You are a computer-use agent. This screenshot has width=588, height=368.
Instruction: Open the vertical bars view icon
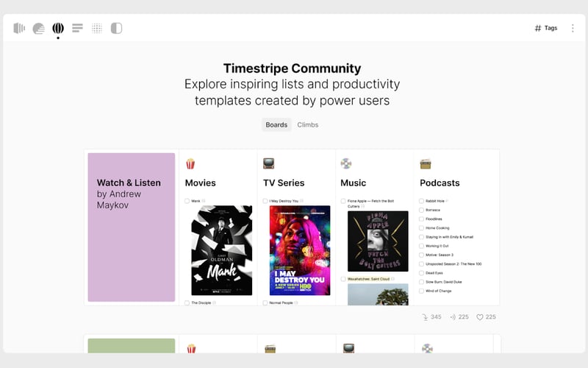tap(19, 28)
